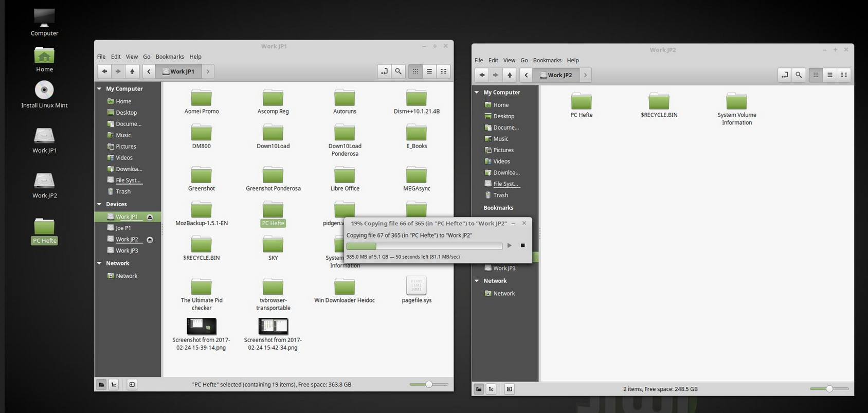The width and height of the screenshot is (868, 413).
Task: Open search in Work JP1 window
Action: (x=398, y=71)
